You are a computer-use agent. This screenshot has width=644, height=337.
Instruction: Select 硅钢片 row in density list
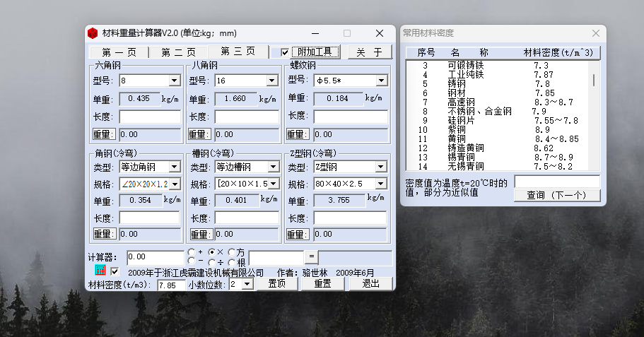click(x=498, y=121)
